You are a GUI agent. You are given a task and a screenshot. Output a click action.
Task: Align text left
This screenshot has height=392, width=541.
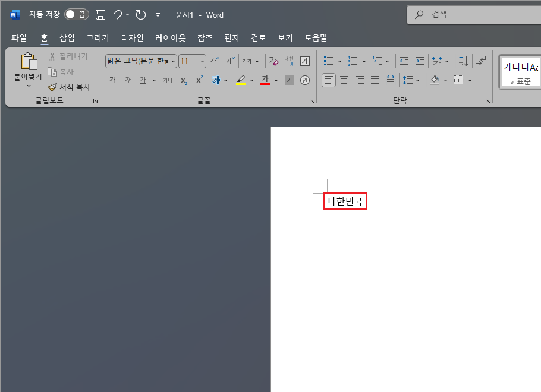328,80
